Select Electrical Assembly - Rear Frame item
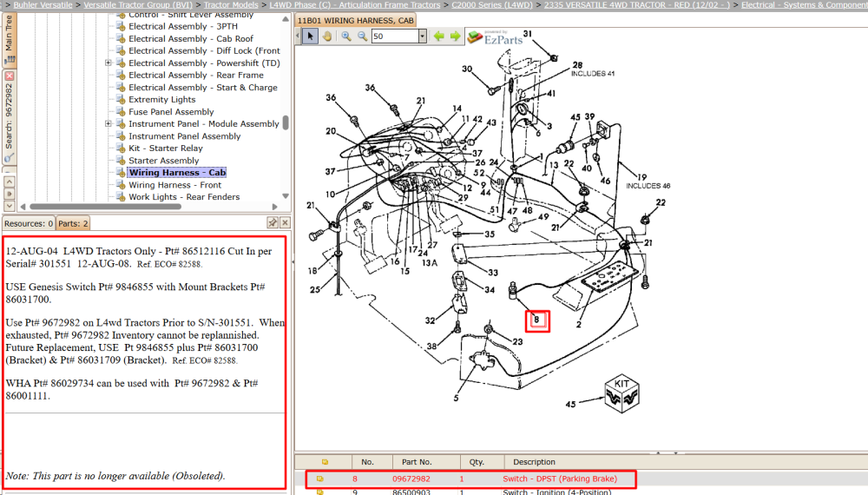Image resolution: width=868 pixels, height=495 pixels. coord(196,75)
